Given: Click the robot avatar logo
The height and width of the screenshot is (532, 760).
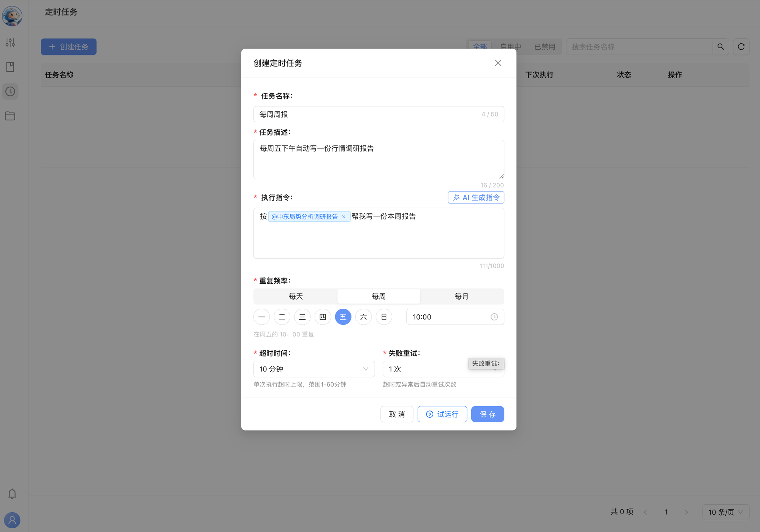Looking at the screenshot, I should point(12,16).
